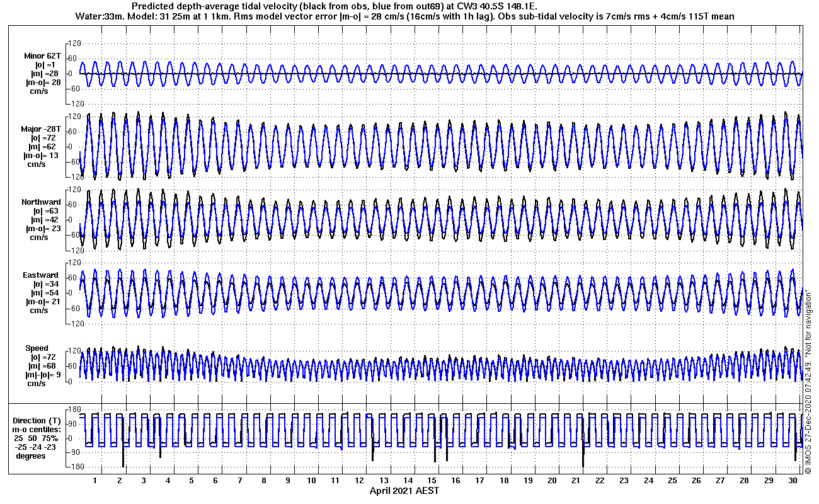Click day '14' on the date axis
819x504 pixels.
point(408,481)
